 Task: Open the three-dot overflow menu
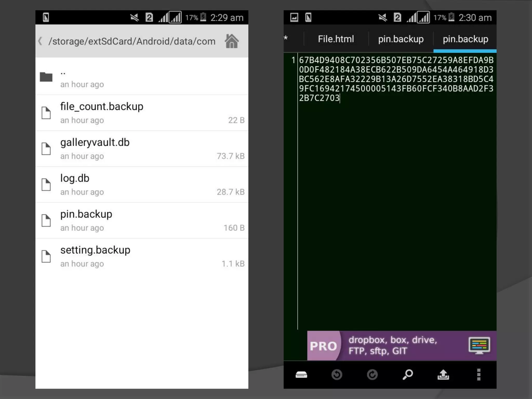[x=478, y=375]
